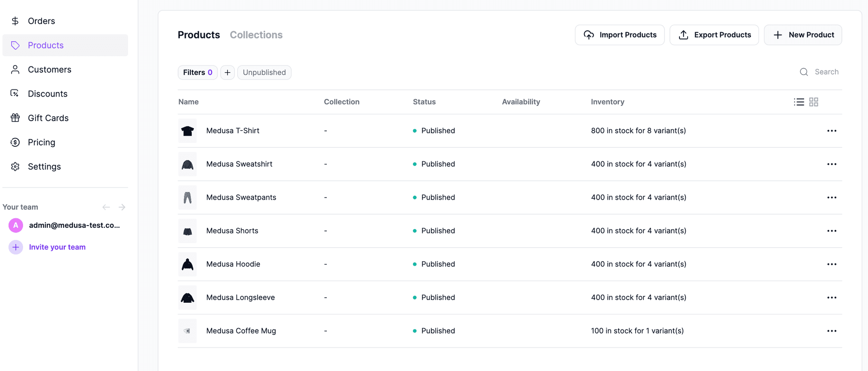Show more actions for Medusa Hoodie
The width and height of the screenshot is (868, 371).
(x=831, y=264)
